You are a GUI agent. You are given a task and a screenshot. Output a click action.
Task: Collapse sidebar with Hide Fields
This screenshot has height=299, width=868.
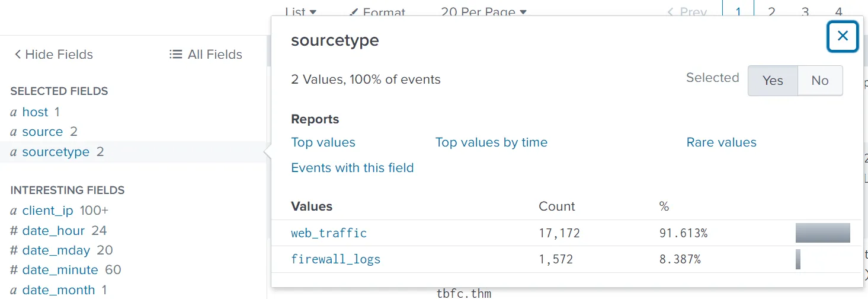click(53, 55)
